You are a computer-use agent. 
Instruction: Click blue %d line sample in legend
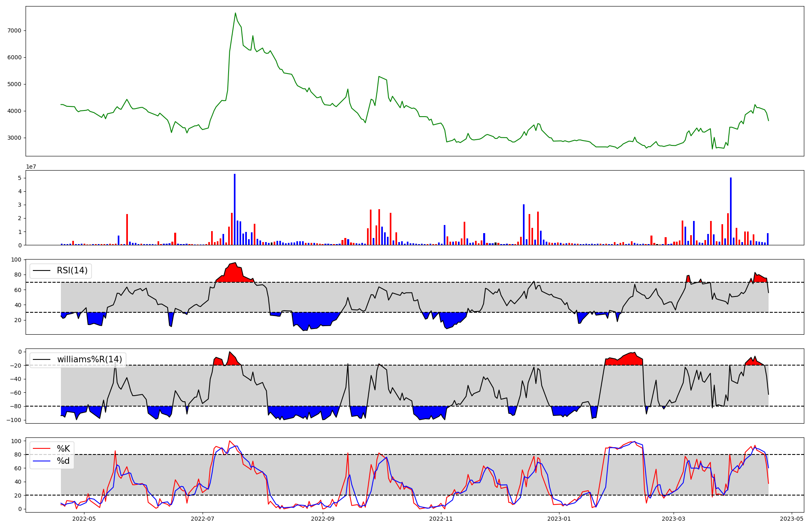[x=42, y=461]
